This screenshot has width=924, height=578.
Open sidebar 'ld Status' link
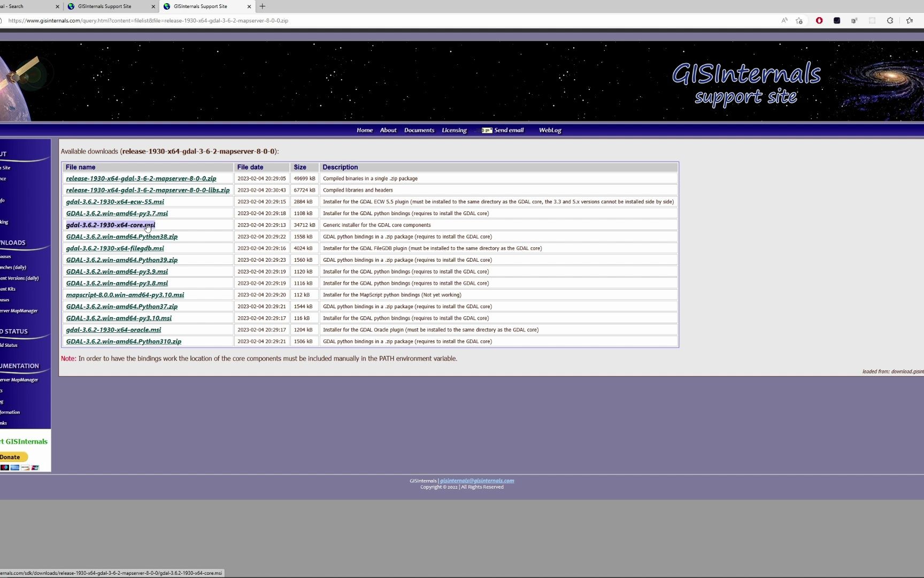[x=9, y=345]
